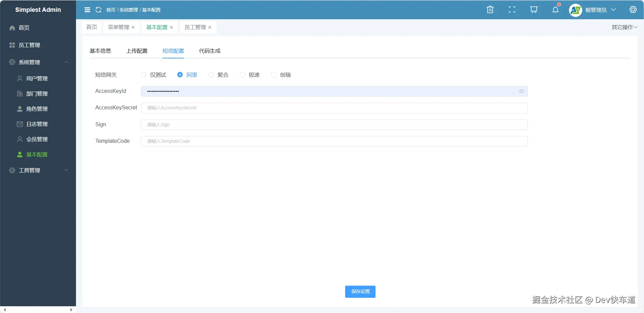Screen dimensions: 644x313
Task: Go to 首页 in the breadcrumb
Action: 111,10
